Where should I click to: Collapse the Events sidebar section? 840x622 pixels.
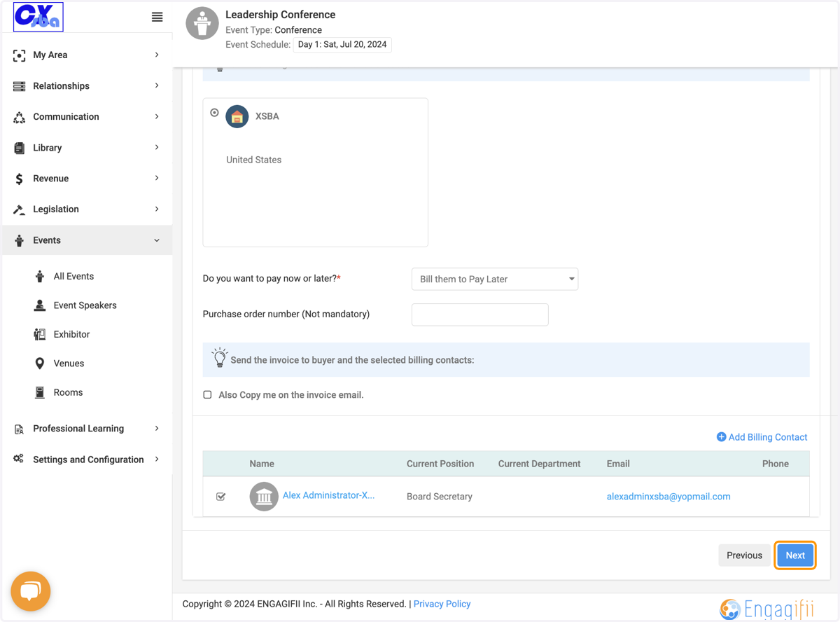tap(87, 240)
